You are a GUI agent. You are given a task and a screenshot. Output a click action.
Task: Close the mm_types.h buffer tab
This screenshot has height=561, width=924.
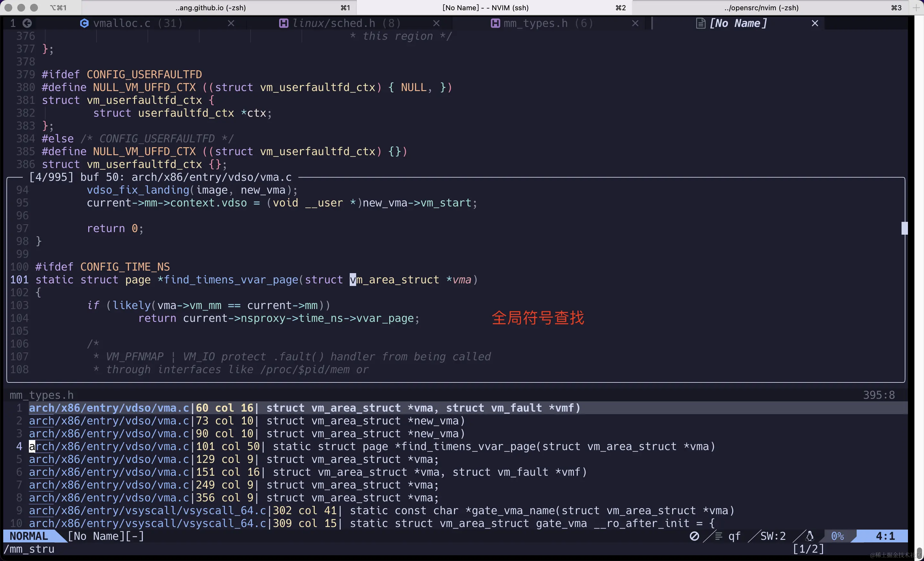pyautogui.click(x=635, y=23)
